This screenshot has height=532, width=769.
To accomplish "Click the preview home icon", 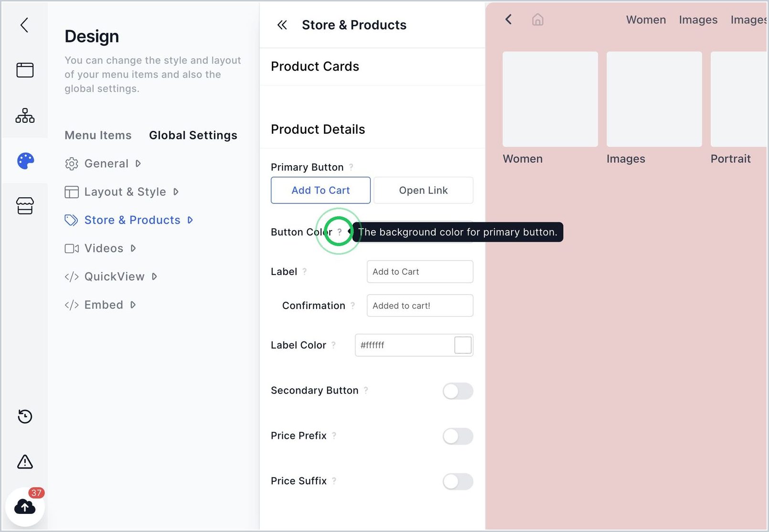I will pos(538,20).
